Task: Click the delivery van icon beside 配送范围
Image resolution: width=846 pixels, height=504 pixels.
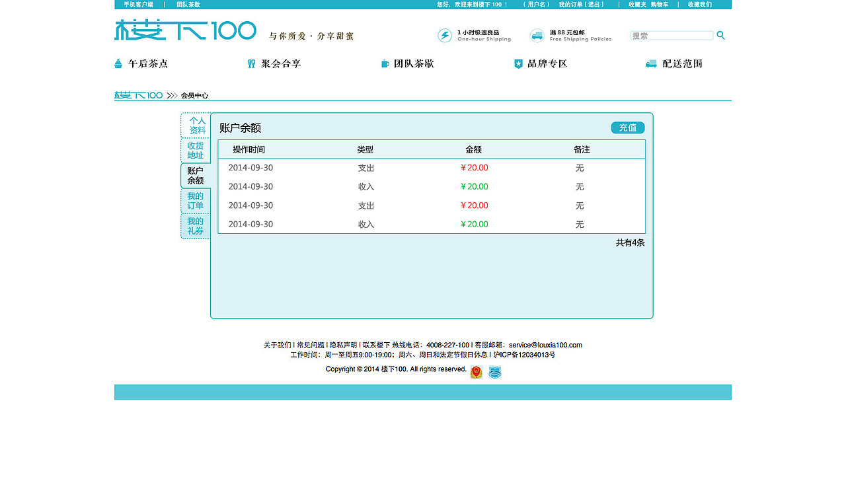Action: 651,63
